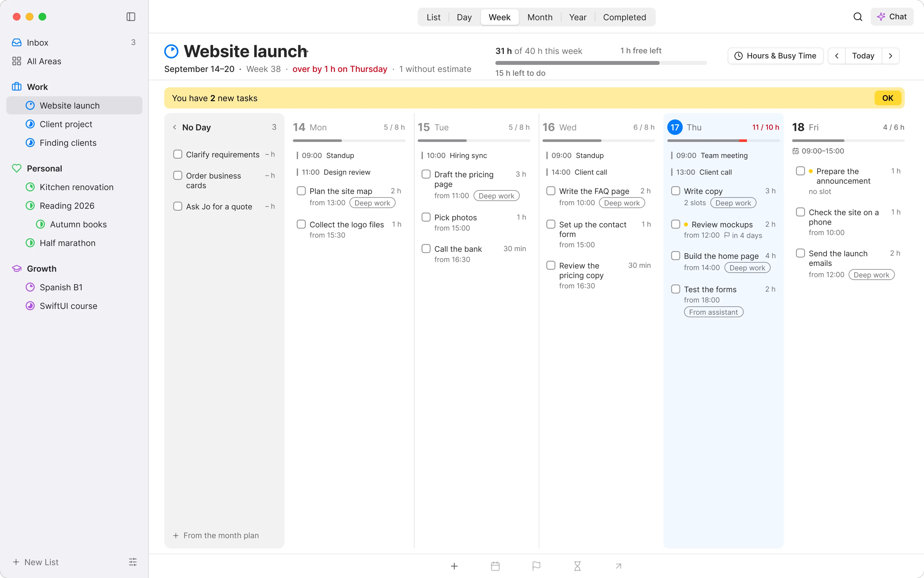Click Friday's 09:00–15:00 schedule icon
Screen dimensions: 924x578
coord(796,151)
